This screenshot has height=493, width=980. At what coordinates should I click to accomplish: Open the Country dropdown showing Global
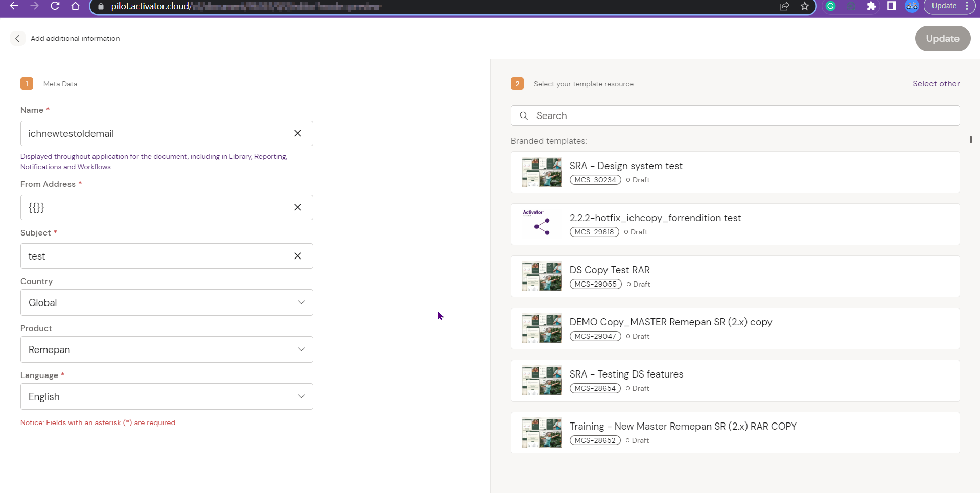(167, 302)
